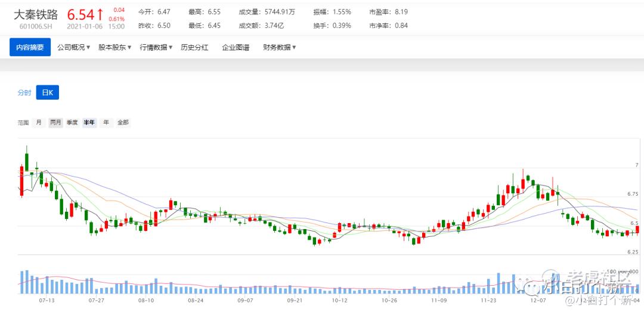Viewport: 644px width, 315px height.
Task: Click the stock code 601006.SH
Action: (36, 26)
